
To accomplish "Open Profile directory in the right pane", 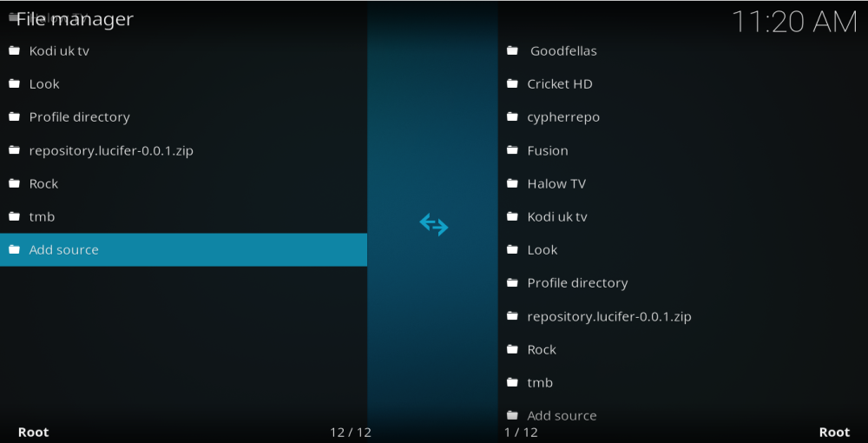I will [x=577, y=283].
